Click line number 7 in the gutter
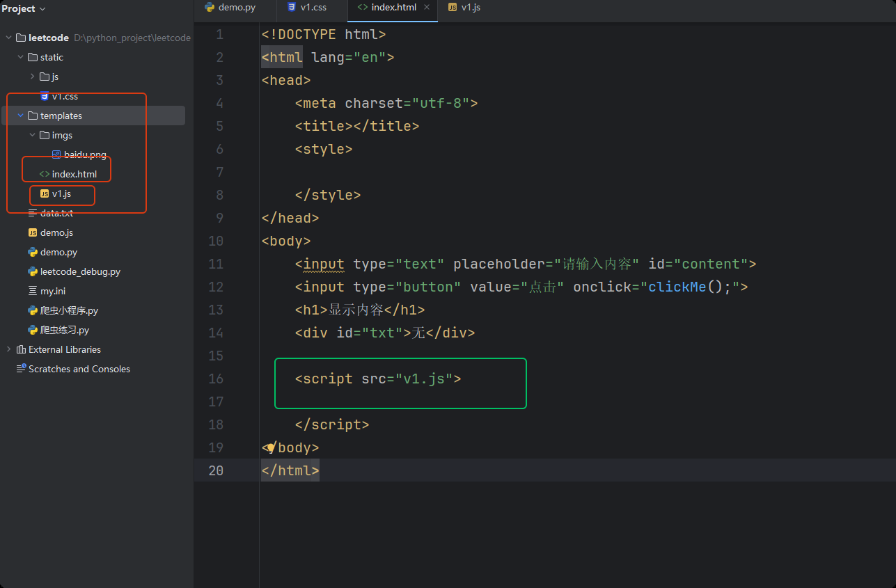896x588 pixels. coord(220,172)
